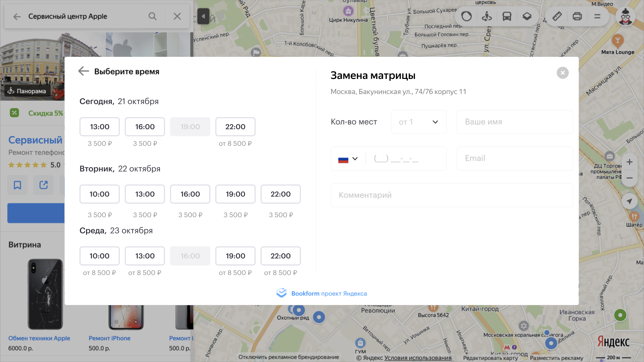Open the map menu icon
644x362 pixels.
coord(597,17)
